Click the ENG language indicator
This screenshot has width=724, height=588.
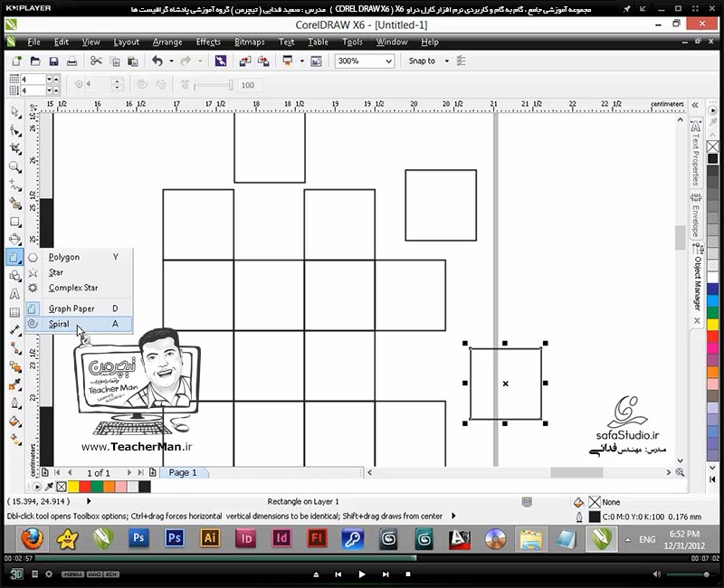point(647,539)
